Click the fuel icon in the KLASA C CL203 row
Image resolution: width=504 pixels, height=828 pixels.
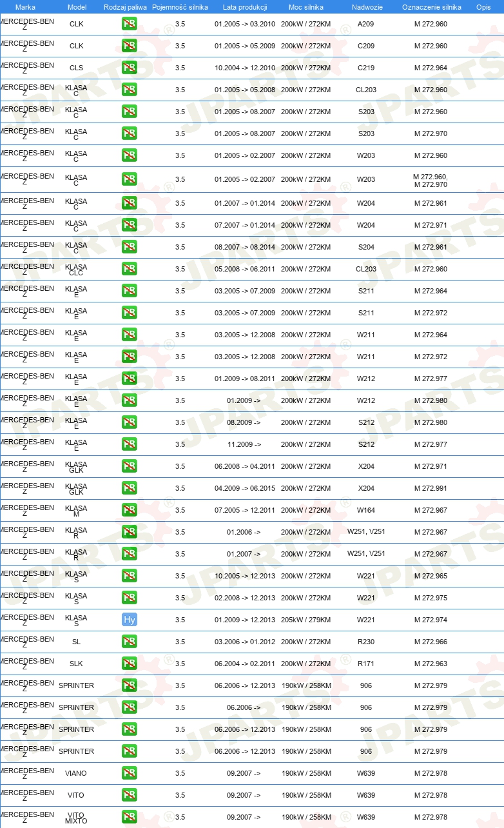click(129, 90)
